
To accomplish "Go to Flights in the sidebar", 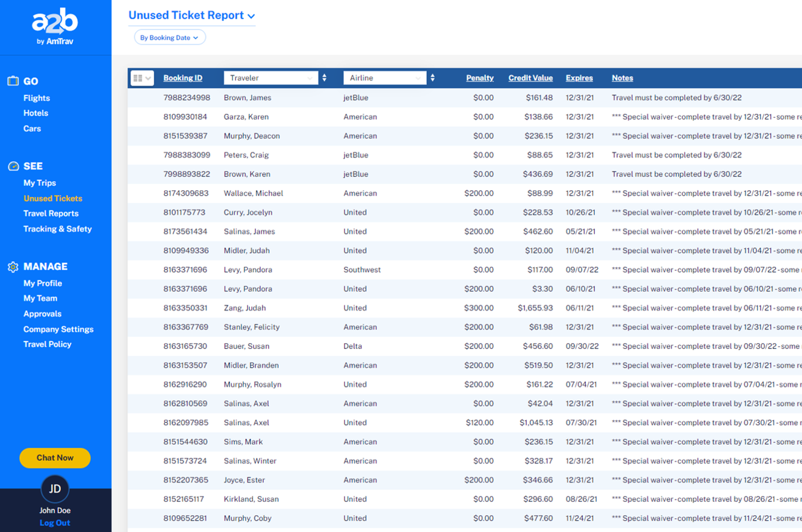I will [x=37, y=98].
